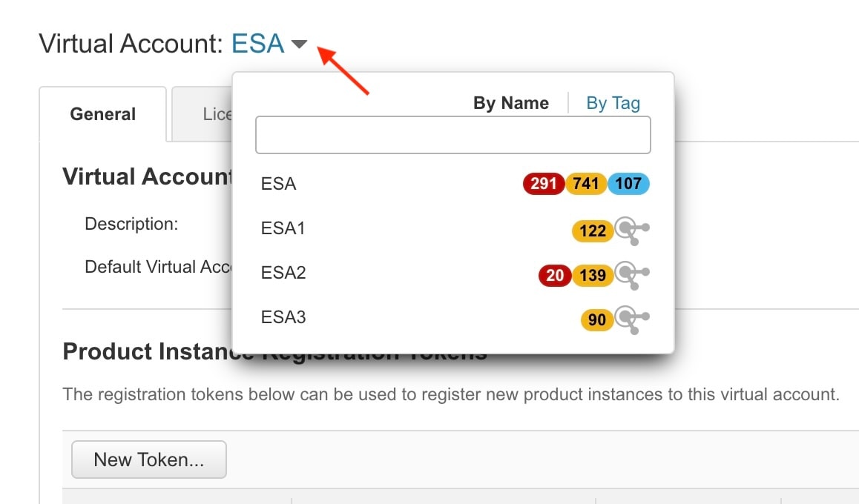Viewport: 859px width, 504px height.
Task: Click the virtual account search field
Action: click(x=452, y=135)
